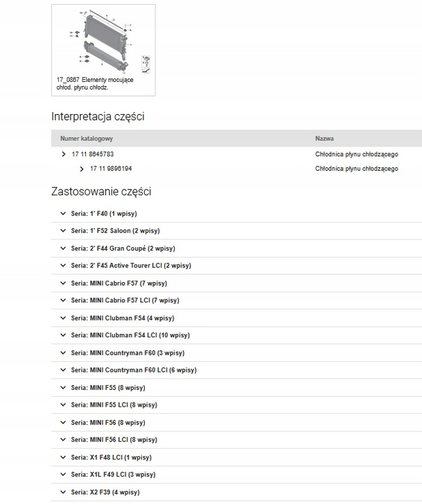Viewport: 422px width, 504px height.
Task: Click arrow icon for MINI Clubman F54 (4 wpisy)
Action: point(62,318)
